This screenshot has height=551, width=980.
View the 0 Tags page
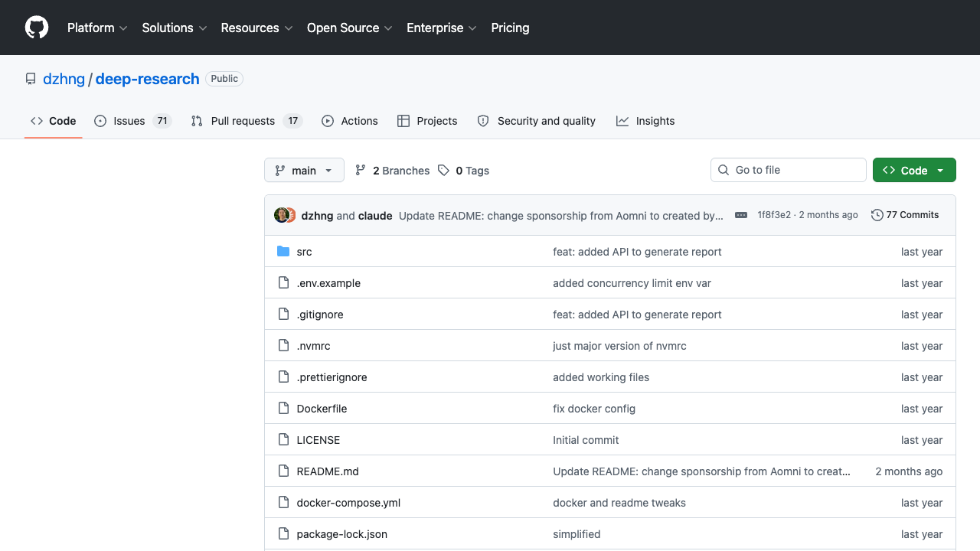463,171
